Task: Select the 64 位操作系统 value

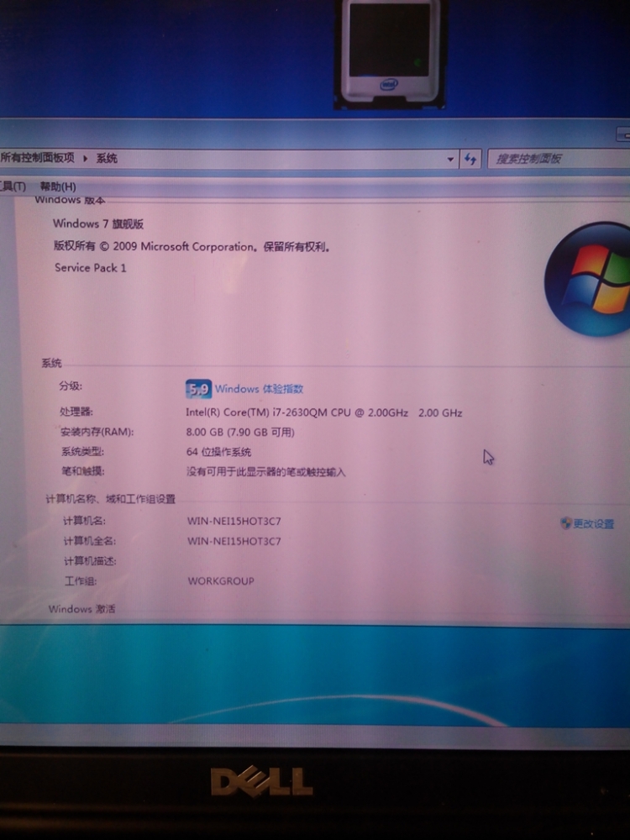Action: (x=218, y=452)
